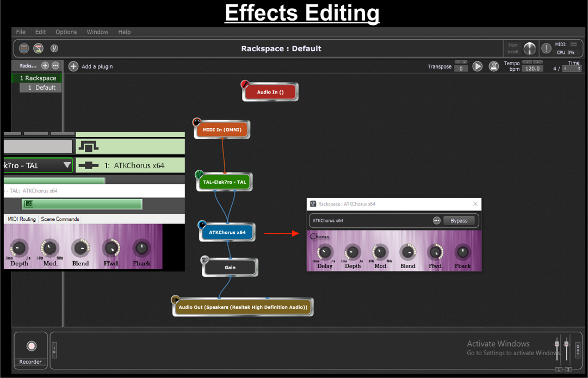This screenshot has height=378, width=588.
Task: Add a new rackspace with plus icon
Action: click(x=45, y=66)
